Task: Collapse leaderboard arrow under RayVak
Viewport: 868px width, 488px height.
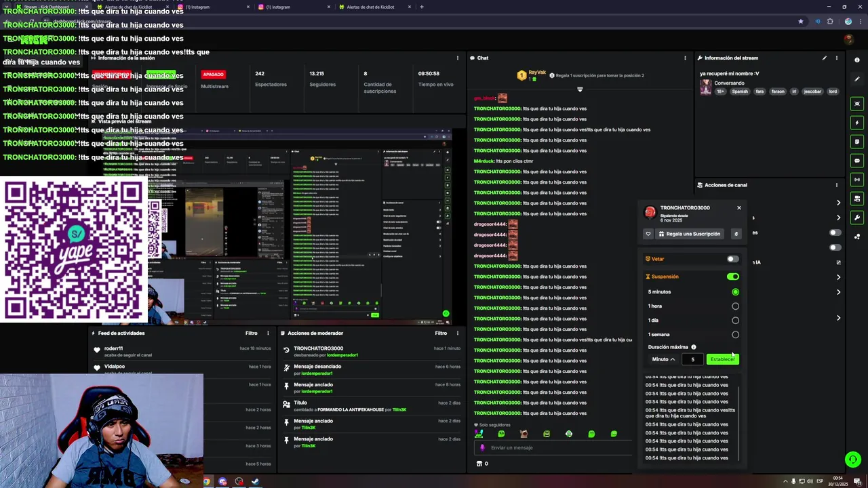Action: [580, 89]
